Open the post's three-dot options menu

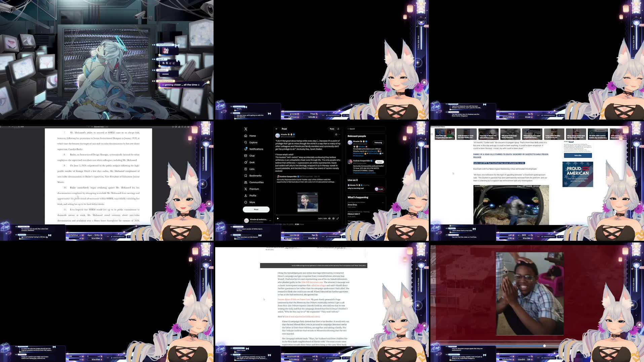coord(339,134)
